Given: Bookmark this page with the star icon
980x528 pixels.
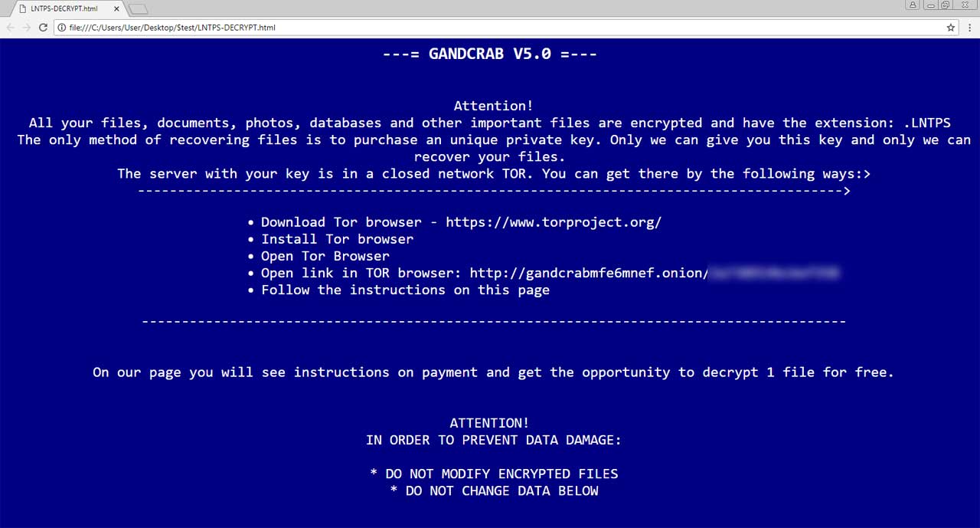Looking at the screenshot, I should pos(951,27).
